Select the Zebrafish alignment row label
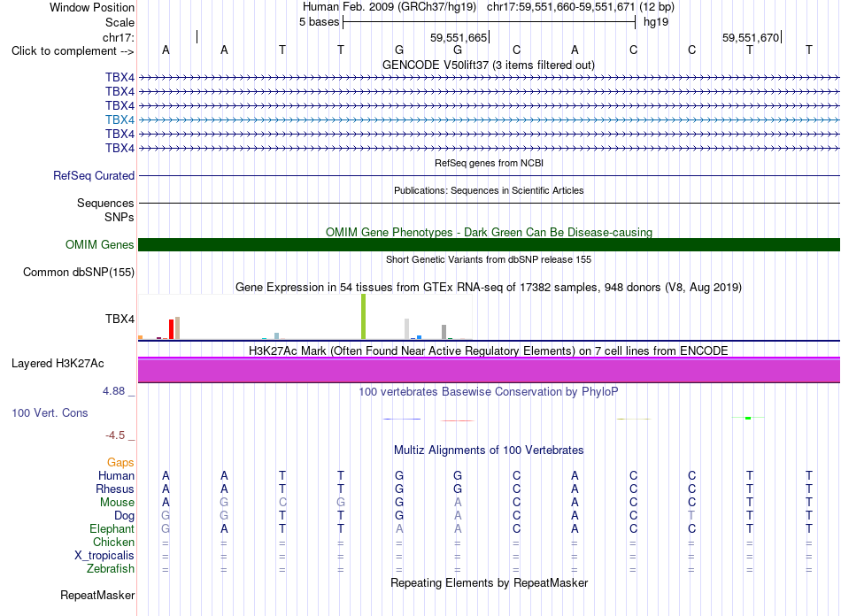Image resolution: width=841 pixels, height=616 pixels. 111,568
